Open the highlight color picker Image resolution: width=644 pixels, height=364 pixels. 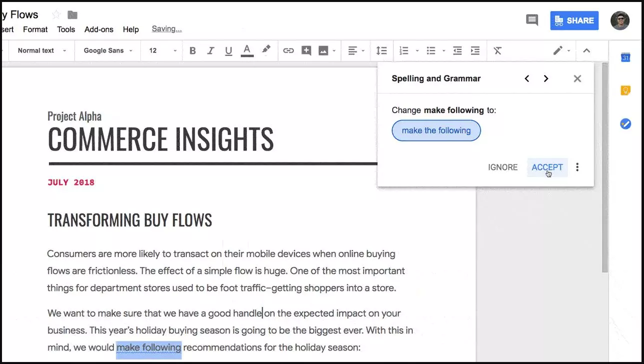pyautogui.click(x=266, y=50)
